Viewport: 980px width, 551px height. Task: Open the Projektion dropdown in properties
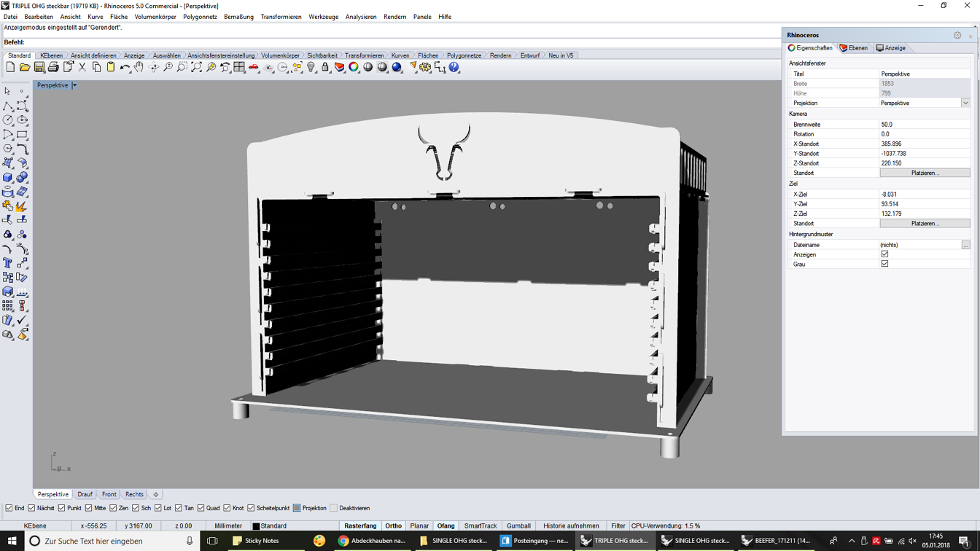[965, 103]
